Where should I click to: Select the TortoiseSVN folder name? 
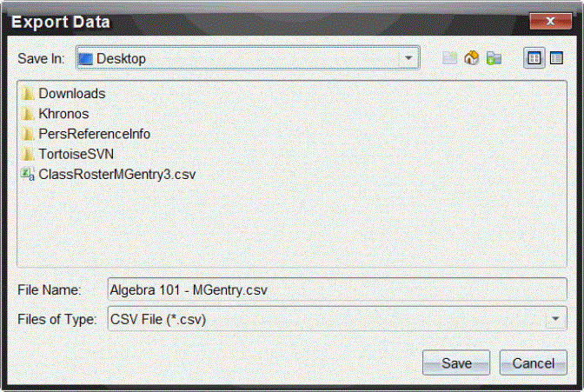pyautogui.click(x=76, y=154)
